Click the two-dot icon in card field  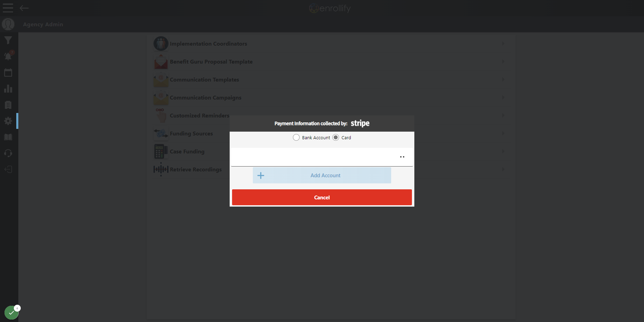[x=402, y=157]
